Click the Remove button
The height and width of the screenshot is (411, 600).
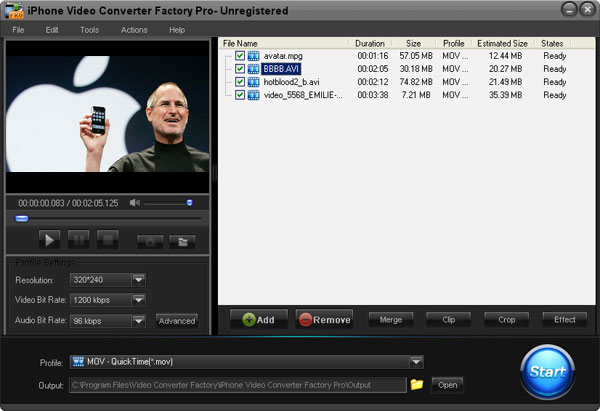pyautogui.click(x=324, y=320)
